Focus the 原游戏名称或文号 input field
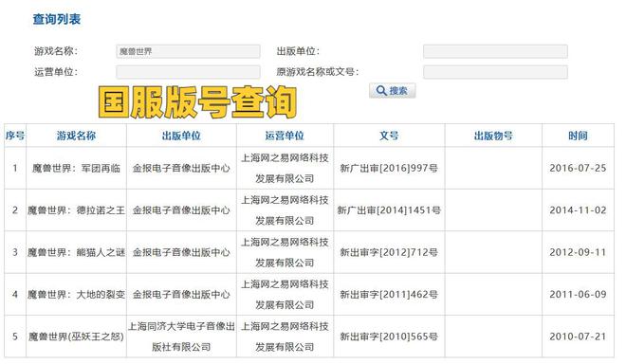626x364 pixels. tap(495, 72)
